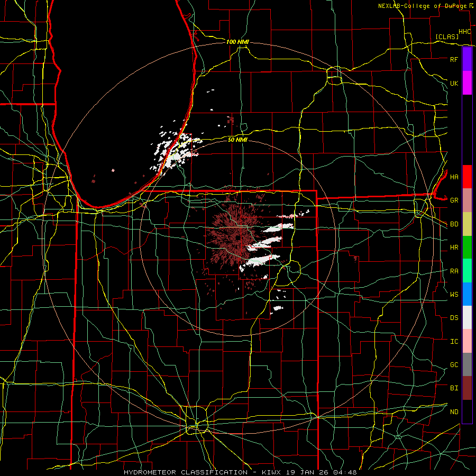Screen dimensions: 476x476
Task: Select the pinkish GR legend swatch
Action: [467, 200]
